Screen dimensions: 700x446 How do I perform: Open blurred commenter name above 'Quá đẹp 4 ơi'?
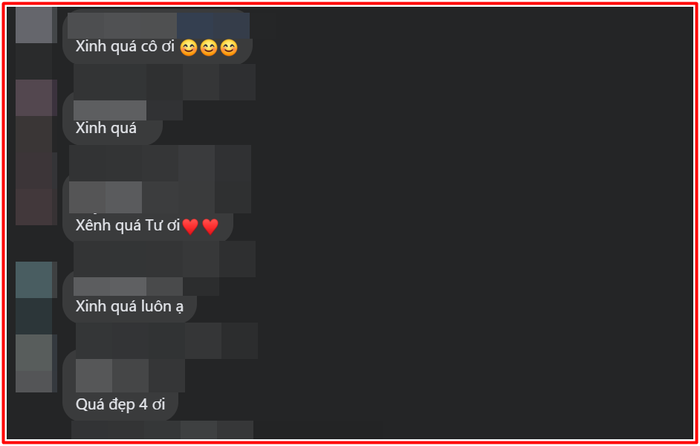click(x=130, y=375)
